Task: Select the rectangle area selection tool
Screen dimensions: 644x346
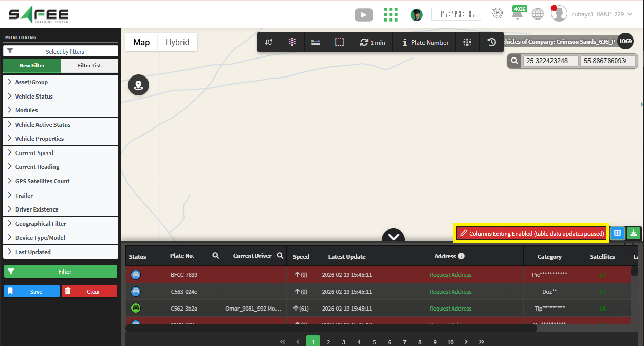Action: pos(339,43)
